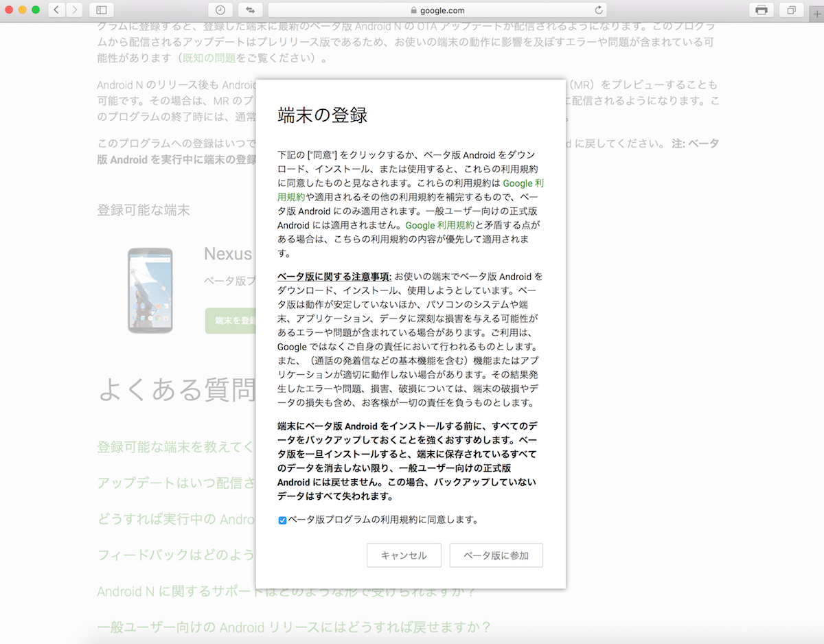Click the google.com address bar
The width and height of the screenshot is (824, 644).
tap(437, 10)
